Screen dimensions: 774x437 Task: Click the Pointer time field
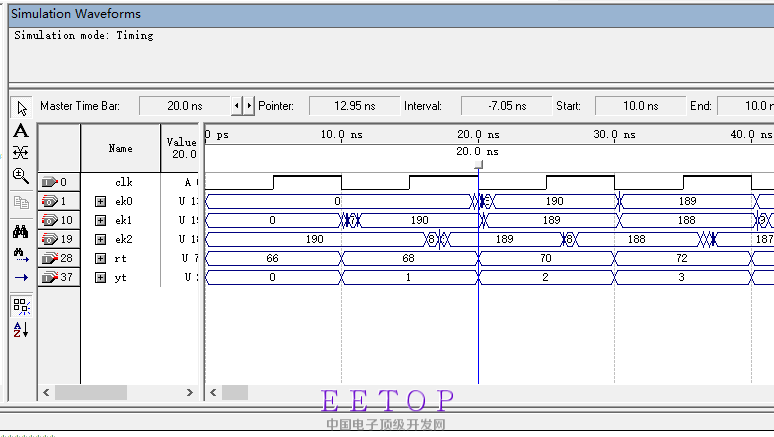pyautogui.click(x=354, y=106)
